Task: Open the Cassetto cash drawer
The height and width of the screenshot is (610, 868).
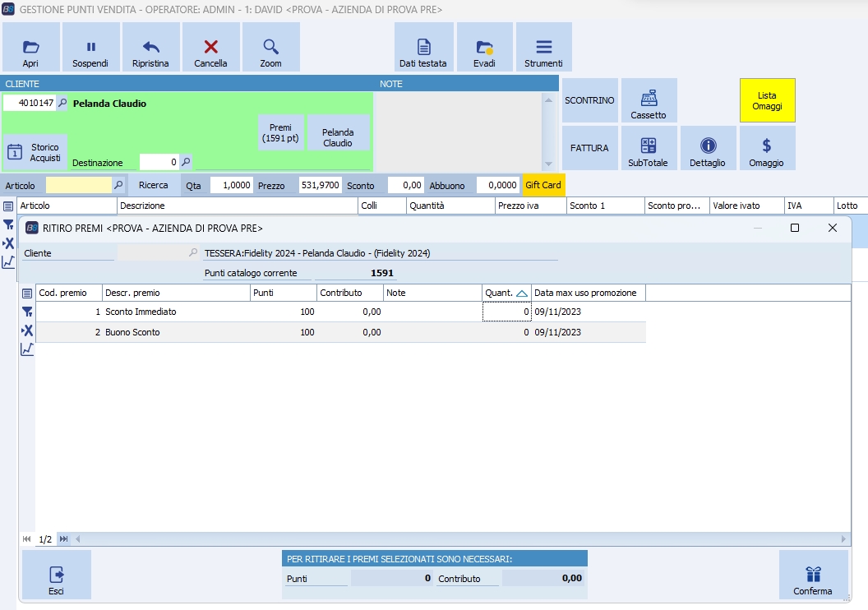Action: [x=649, y=101]
